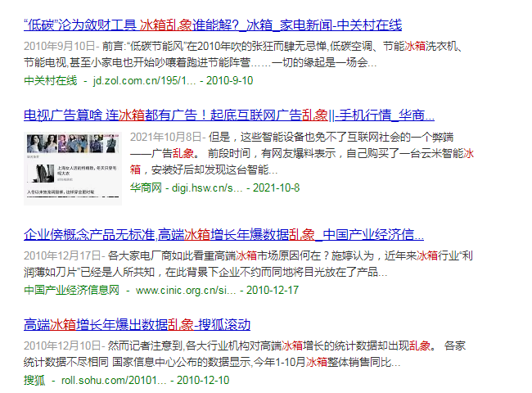Click the 中关村在线 source name
This screenshot has width=532, height=393.
(51, 81)
